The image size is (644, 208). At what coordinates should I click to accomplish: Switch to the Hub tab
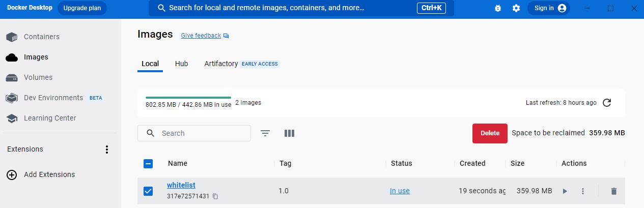181,64
